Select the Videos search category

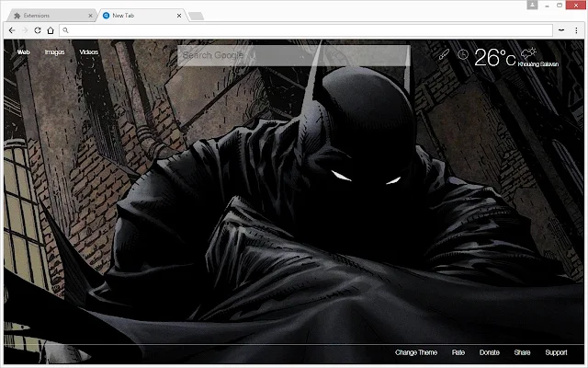point(89,52)
